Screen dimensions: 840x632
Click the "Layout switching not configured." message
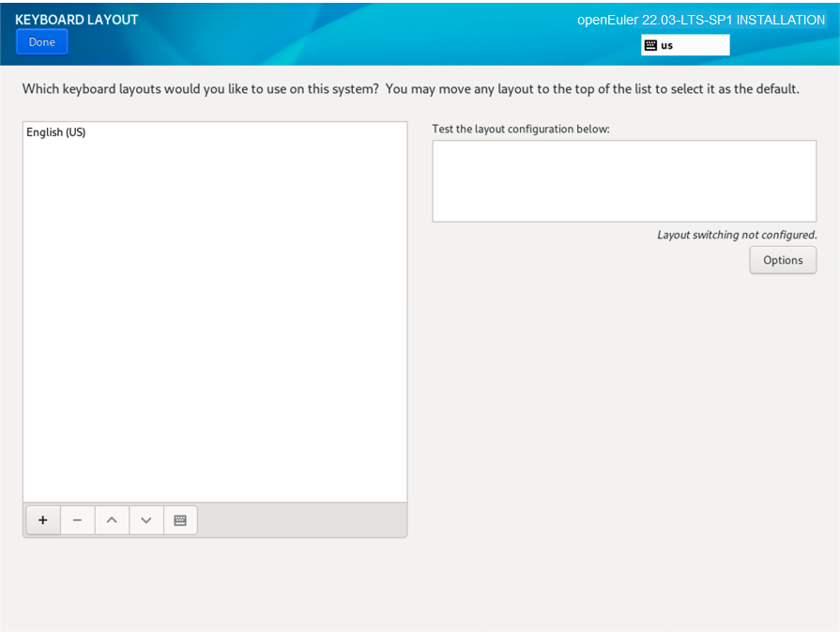tap(736, 235)
